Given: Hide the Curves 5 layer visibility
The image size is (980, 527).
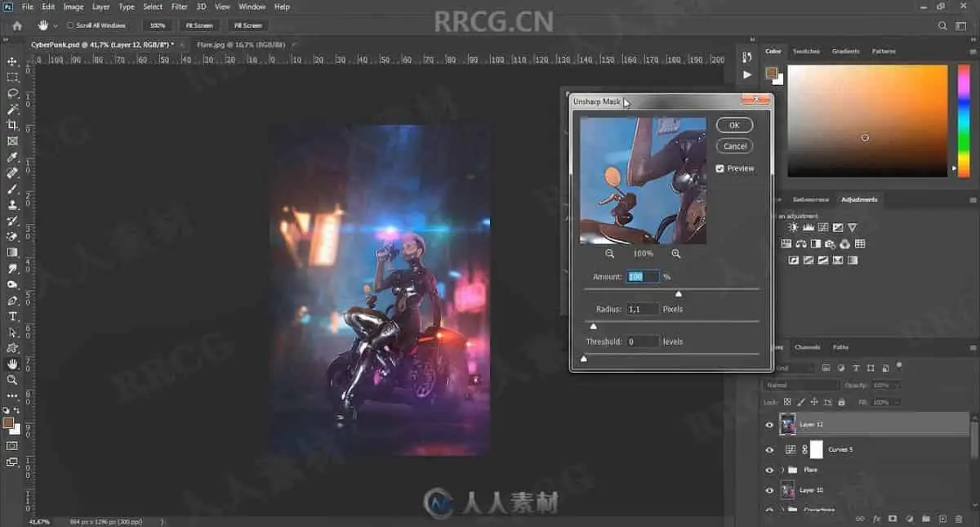Looking at the screenshot, I should click(769, 449).
